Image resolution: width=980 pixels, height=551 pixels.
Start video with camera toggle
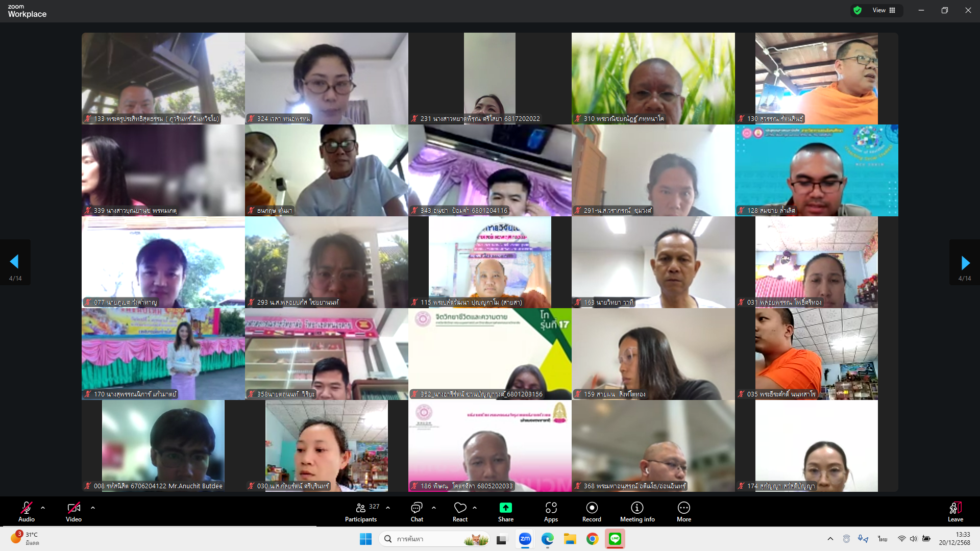coord(73,508)
